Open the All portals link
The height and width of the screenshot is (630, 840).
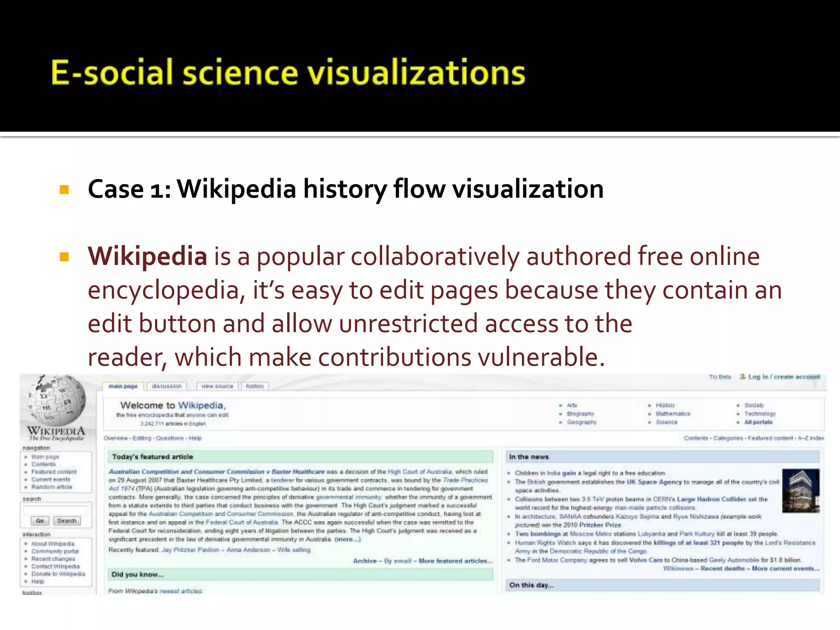click(x=758, y=422)
